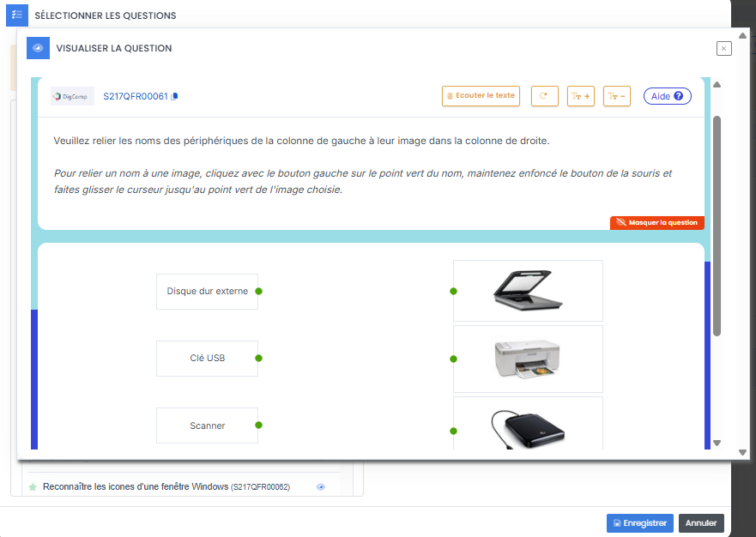The image size is (756, 537).
Task: Click the green dot beside Disque dur externe
Action: pos(258,291)
